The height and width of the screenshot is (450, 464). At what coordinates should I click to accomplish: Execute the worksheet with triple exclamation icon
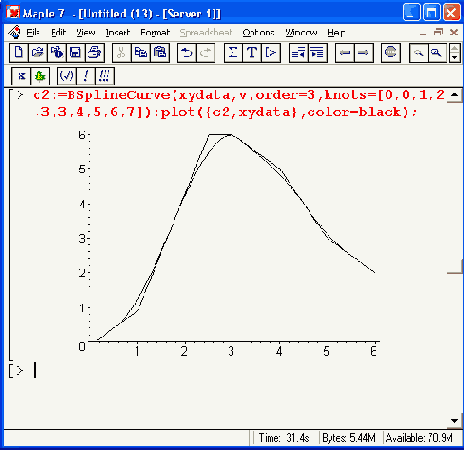[105, 76]
